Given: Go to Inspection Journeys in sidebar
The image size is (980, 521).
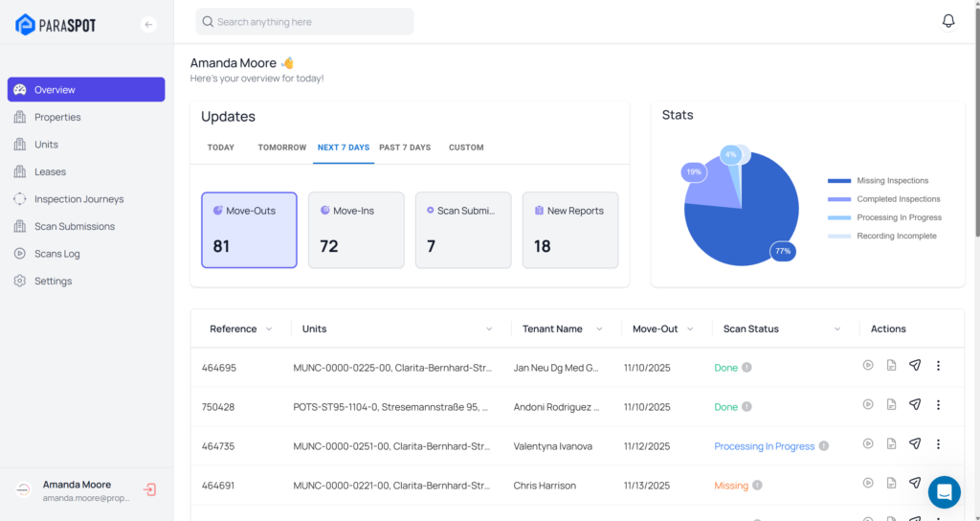Looking at the screenshot, I should [78, 199].
